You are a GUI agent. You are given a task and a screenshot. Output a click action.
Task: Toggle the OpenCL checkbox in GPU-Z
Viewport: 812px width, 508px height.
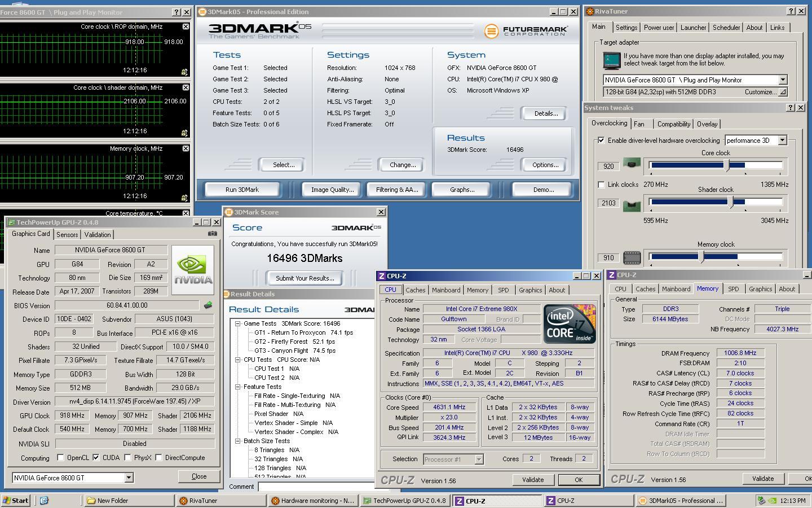pos(61,458)
